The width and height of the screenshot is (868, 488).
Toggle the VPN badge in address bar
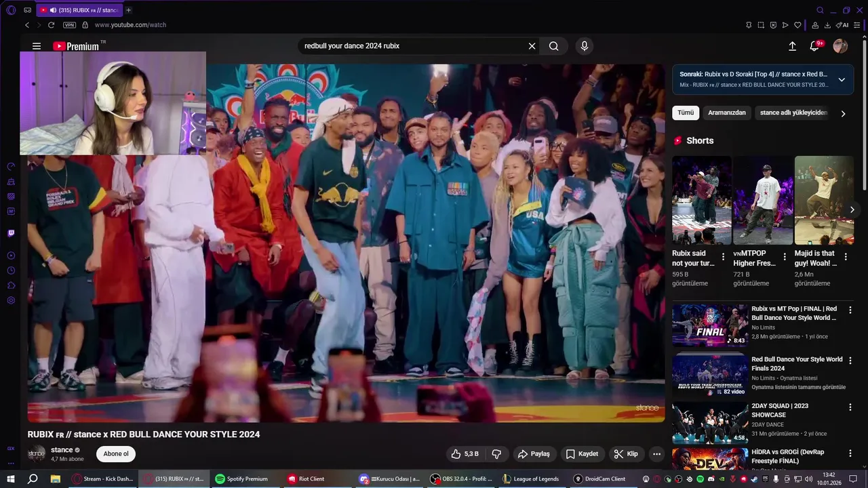(x=69, y=25)
